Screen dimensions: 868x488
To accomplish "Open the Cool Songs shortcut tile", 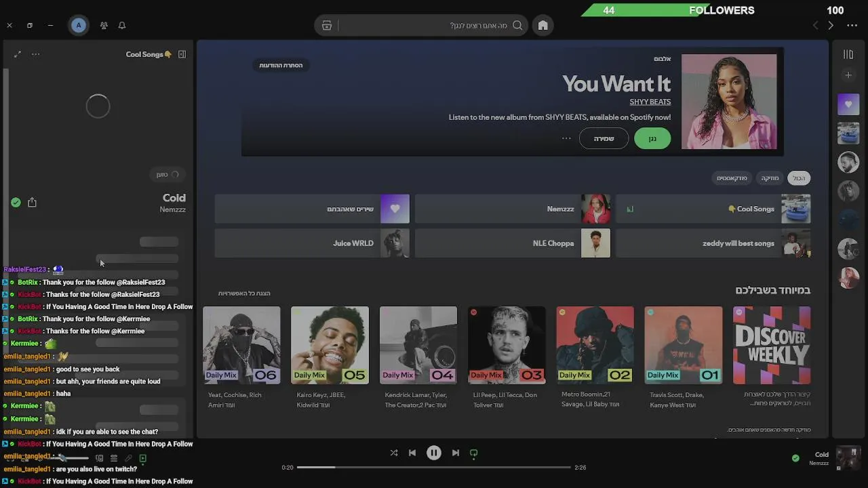I will point(713,209).
